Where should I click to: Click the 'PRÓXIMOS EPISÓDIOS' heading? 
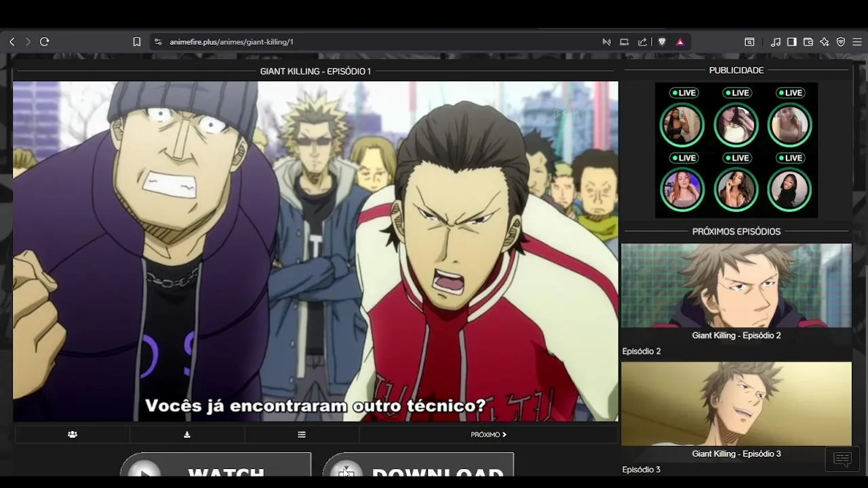[736, 232]
